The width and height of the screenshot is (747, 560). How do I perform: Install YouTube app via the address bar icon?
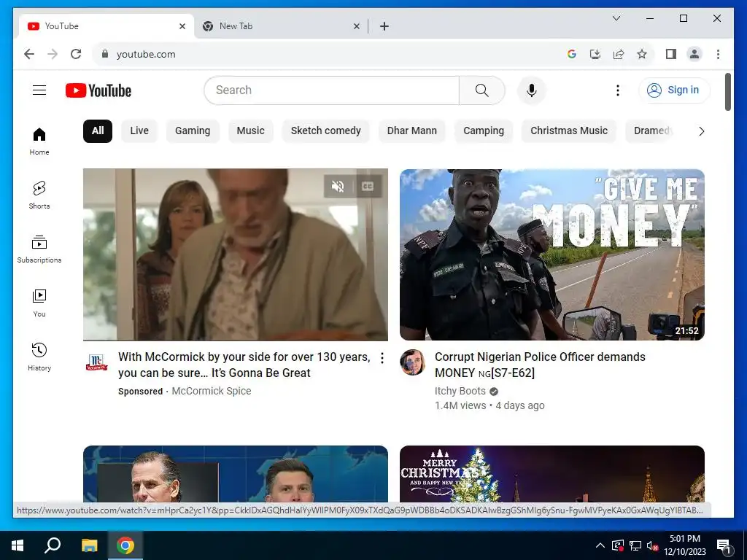(x=595, y=54)
